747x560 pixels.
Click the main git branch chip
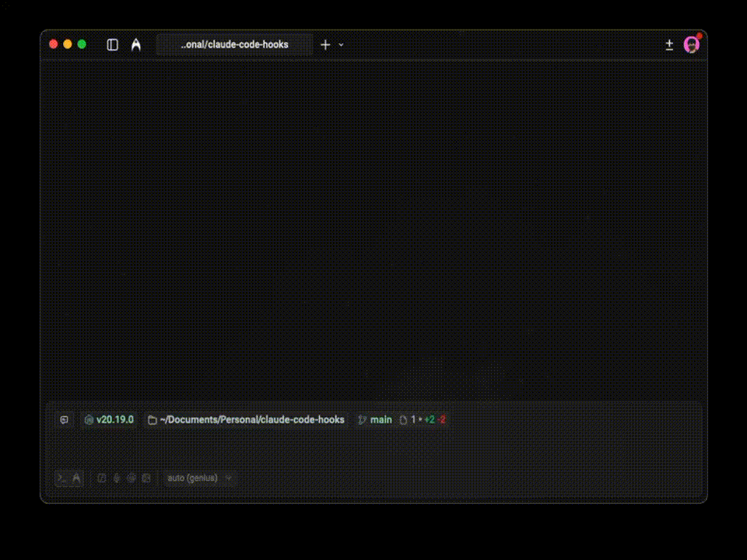pos(375,419)
